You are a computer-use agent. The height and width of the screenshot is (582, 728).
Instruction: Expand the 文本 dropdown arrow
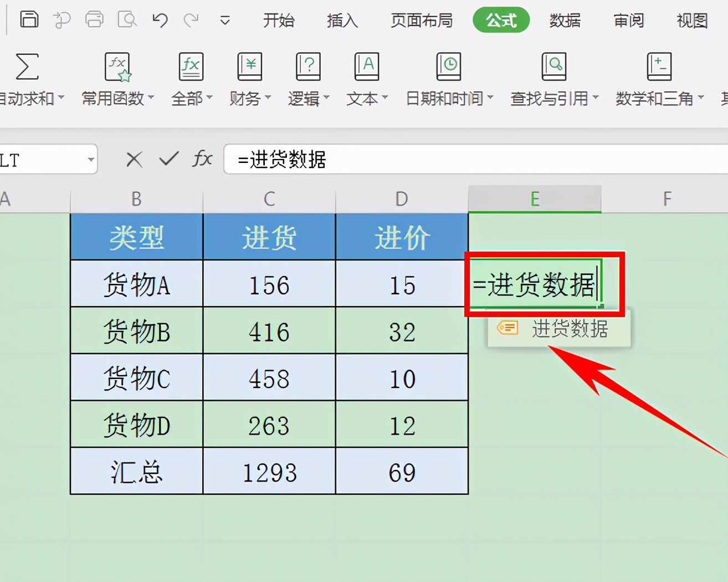pos(384,98)
